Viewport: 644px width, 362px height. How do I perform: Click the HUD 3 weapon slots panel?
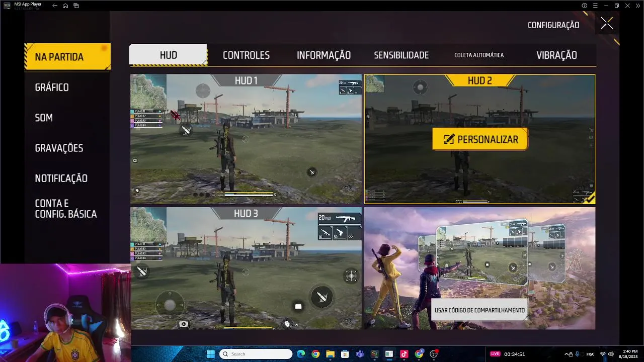point(340,227)
